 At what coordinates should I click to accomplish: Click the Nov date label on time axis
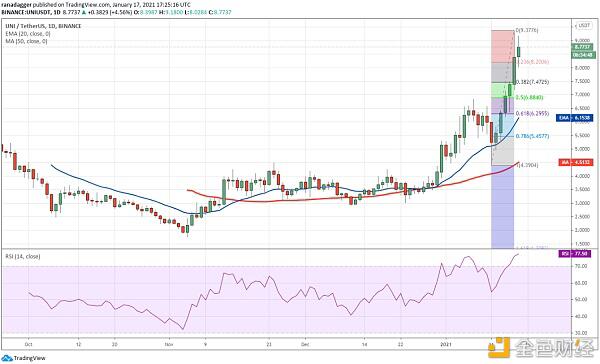169,344
